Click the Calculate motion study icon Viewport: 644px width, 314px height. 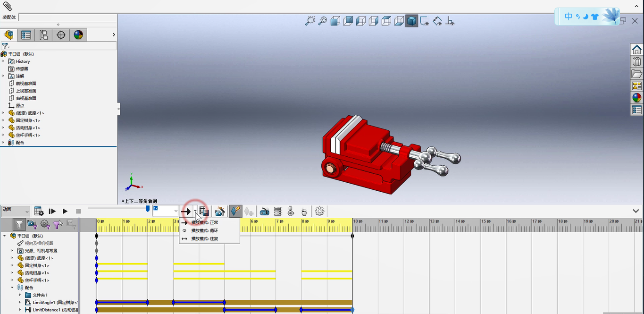tap(39, 211)
